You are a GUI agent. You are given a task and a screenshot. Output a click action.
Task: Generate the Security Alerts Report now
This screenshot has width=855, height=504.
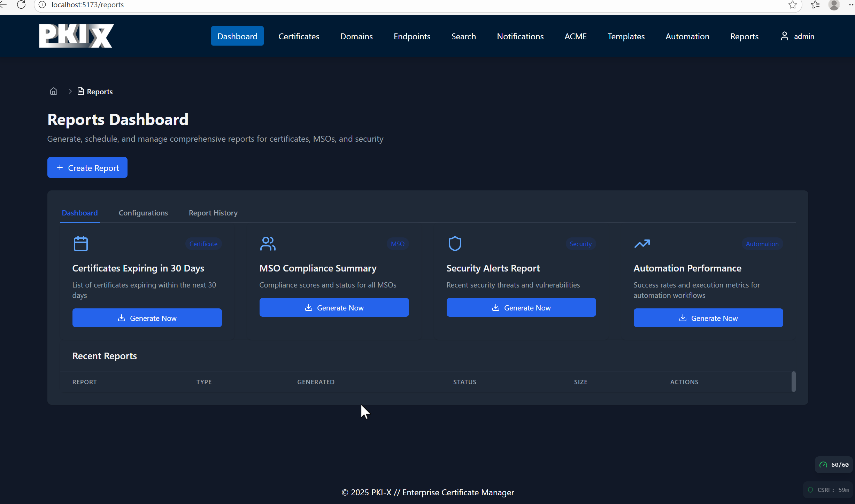[521, 308]
